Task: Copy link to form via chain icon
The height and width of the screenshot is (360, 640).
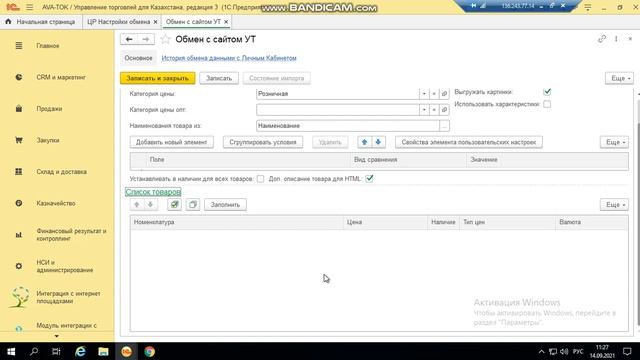Action: coord(602,39)
